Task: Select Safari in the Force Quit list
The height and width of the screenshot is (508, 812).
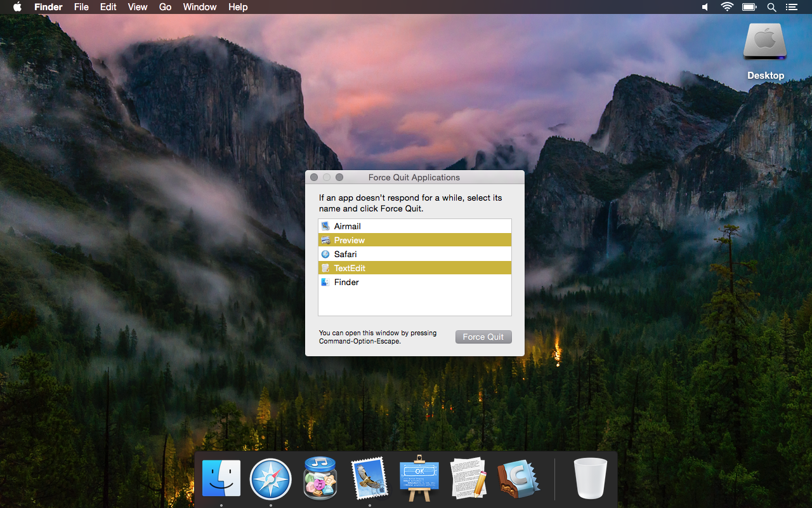Action: click(414, 254)
